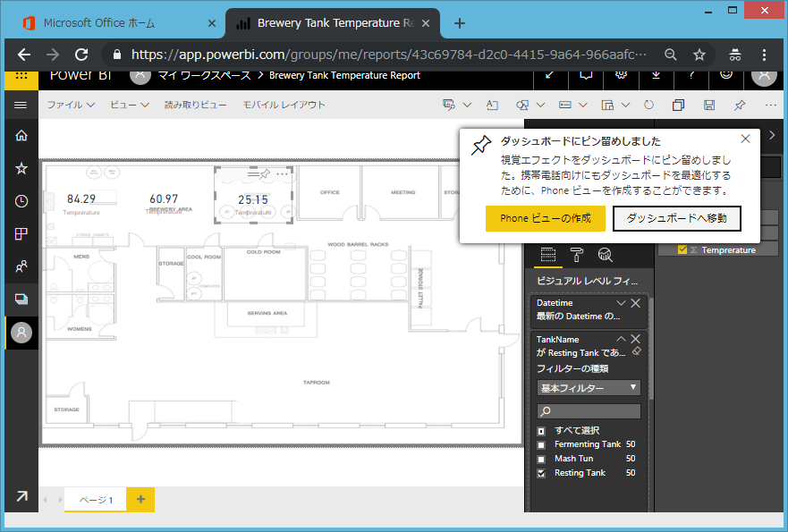Open Favorites star in the sidebar
788x532 pixels.
tap(21, 168)
